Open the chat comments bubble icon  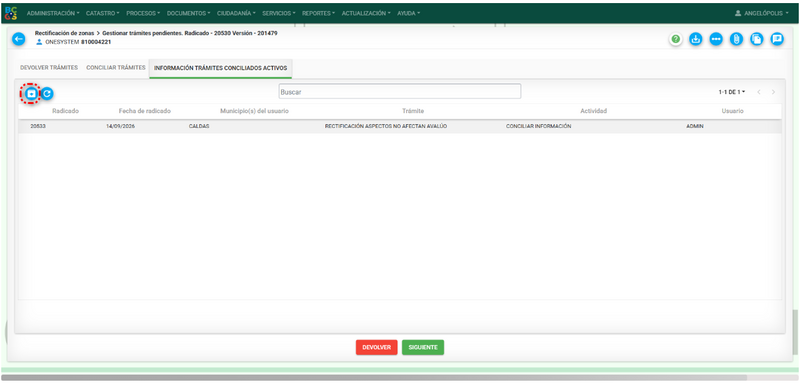(x=777, y=39)
